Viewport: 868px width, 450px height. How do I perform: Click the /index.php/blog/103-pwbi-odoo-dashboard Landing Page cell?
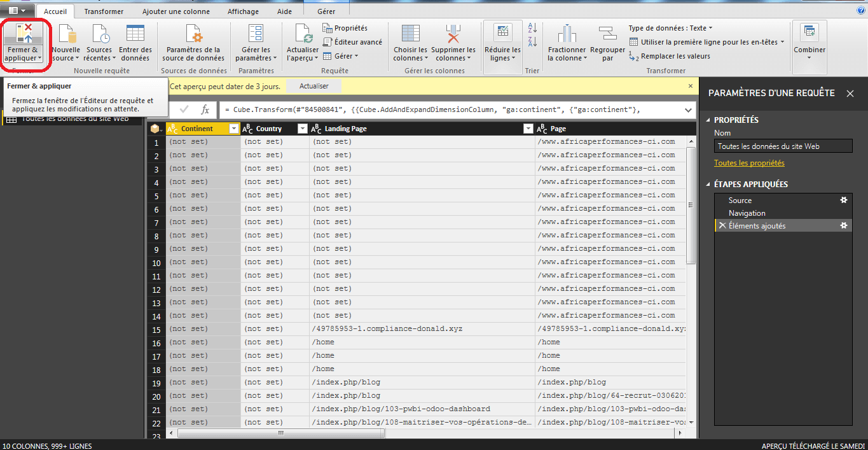[x=422, y=409]
